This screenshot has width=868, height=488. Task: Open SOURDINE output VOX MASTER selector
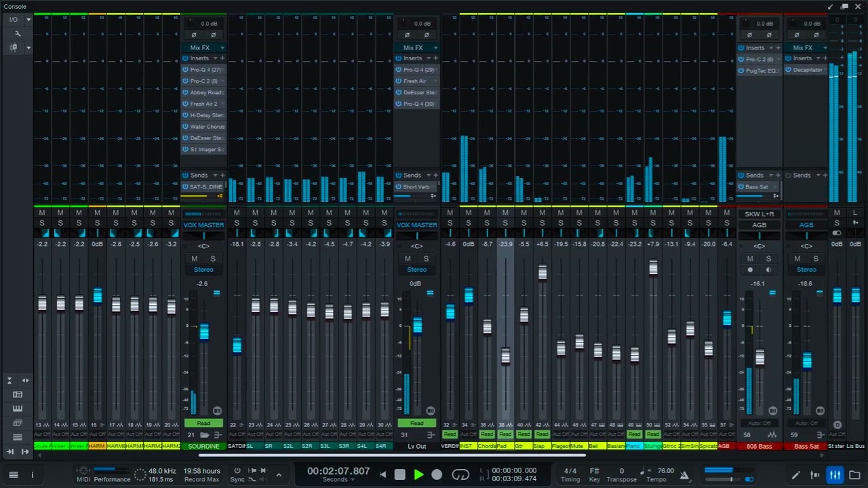203,225
